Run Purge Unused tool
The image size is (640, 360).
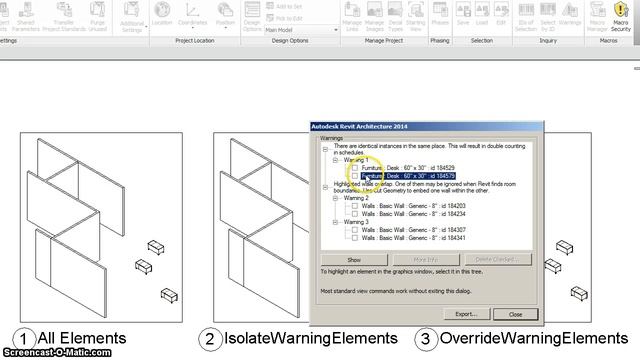click(97, 16)
